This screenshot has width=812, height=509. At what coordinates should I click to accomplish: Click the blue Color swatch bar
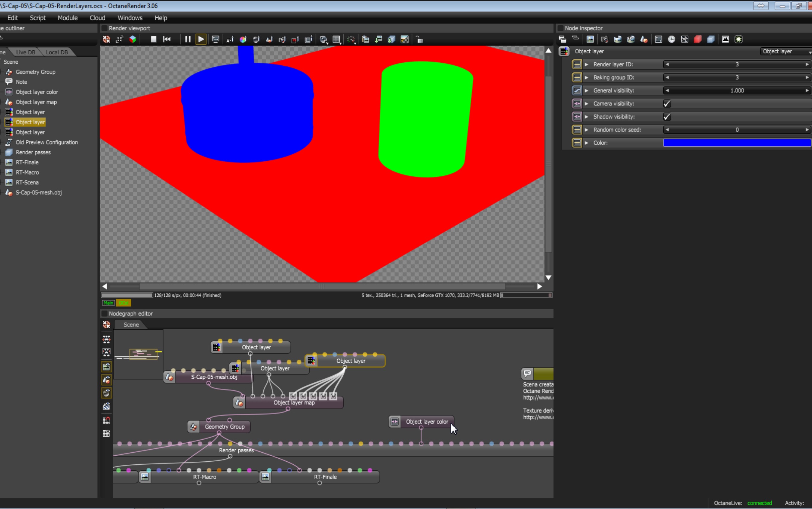tap(737, 143)
